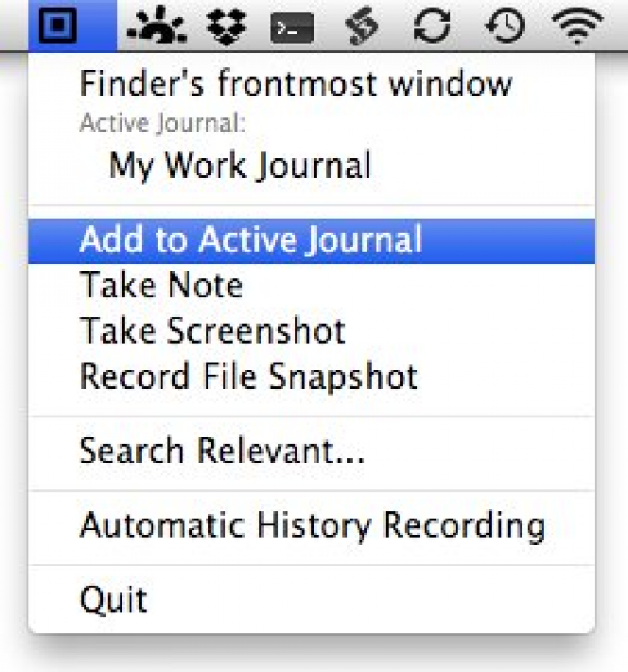Click the Finder's frontmost window header
Screen dimensions: 628x672
(x=296, y=83)
